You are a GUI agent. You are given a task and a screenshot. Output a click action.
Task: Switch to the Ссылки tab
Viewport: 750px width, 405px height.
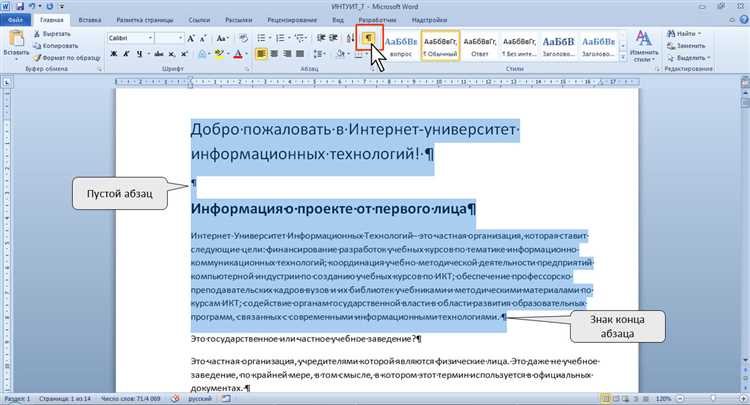pos(199,20)
